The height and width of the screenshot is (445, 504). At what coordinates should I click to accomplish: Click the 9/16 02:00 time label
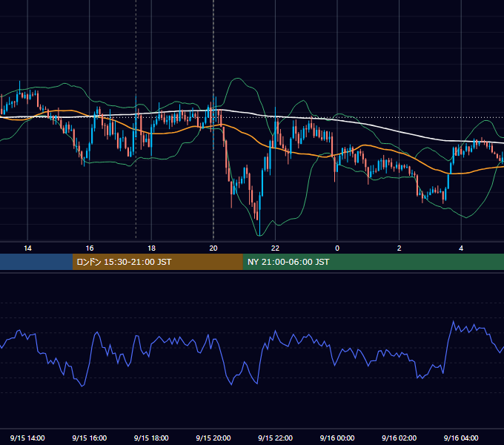(x=399, y=438)
